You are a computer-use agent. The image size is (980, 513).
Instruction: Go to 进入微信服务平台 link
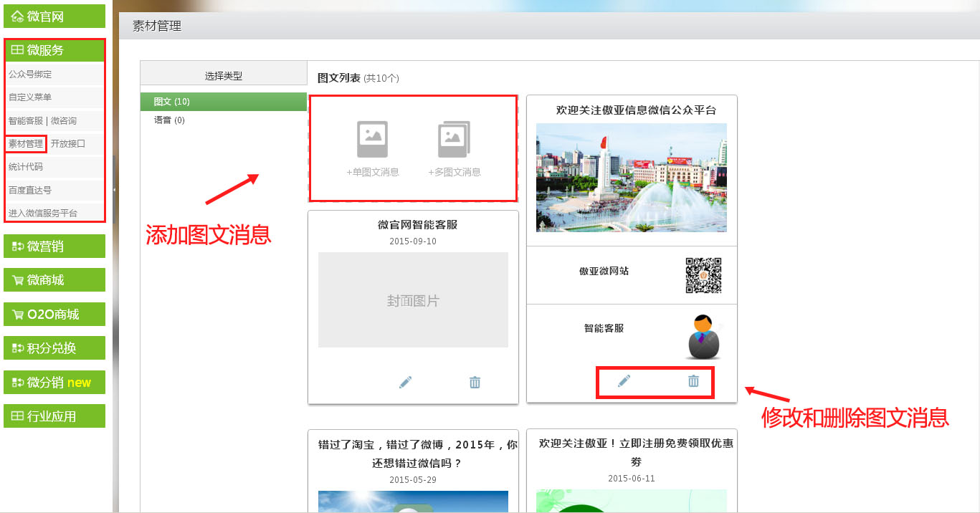click(43, 214)
